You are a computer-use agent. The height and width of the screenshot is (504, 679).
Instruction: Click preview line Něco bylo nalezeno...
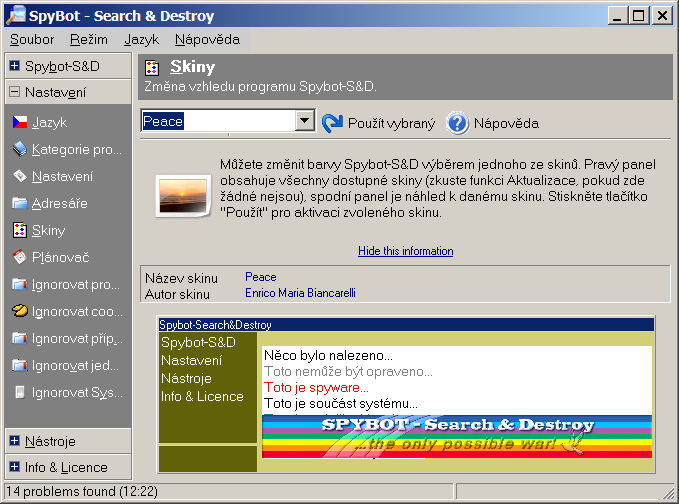click(x=328, y=355)
